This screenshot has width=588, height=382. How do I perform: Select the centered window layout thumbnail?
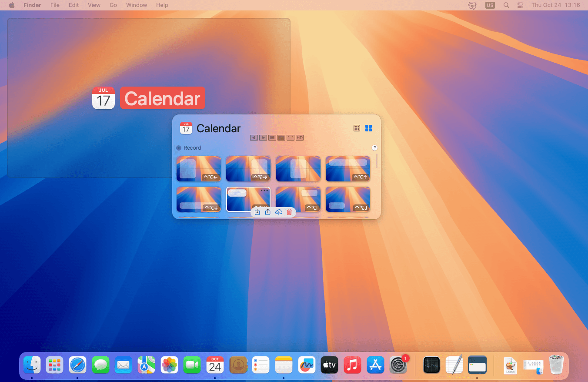pos(298,169)
